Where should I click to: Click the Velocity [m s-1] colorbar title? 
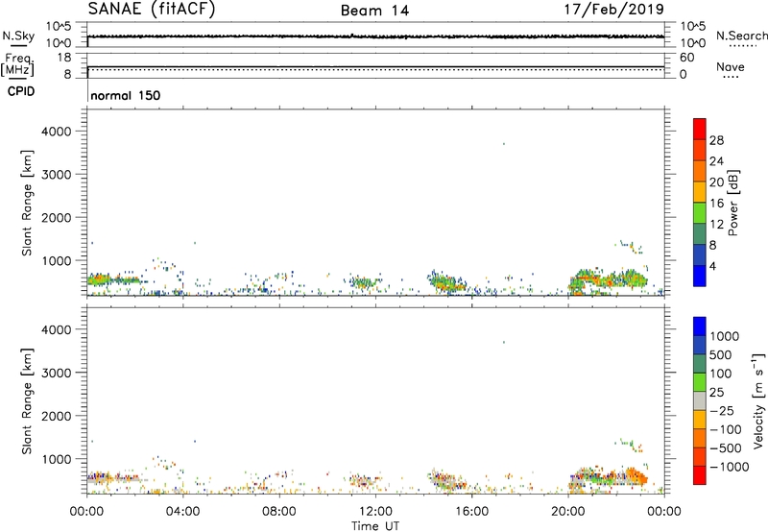click(x=758, y=400)
